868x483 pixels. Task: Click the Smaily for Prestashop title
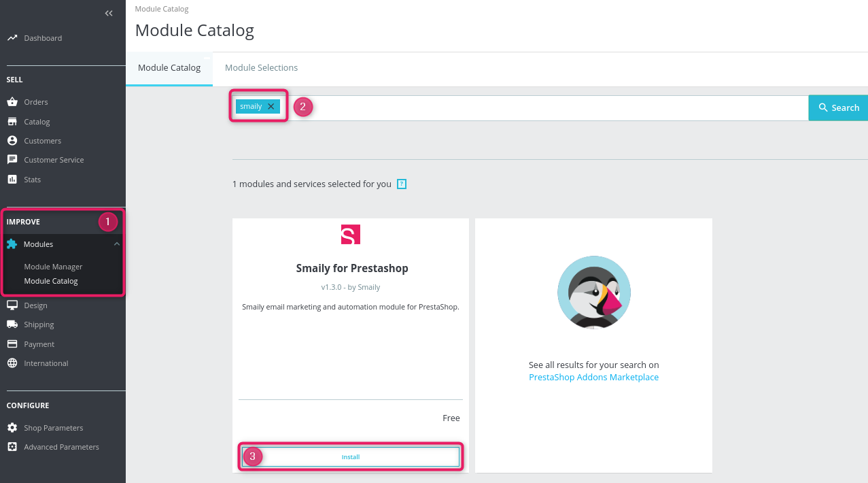coord(352,268)
